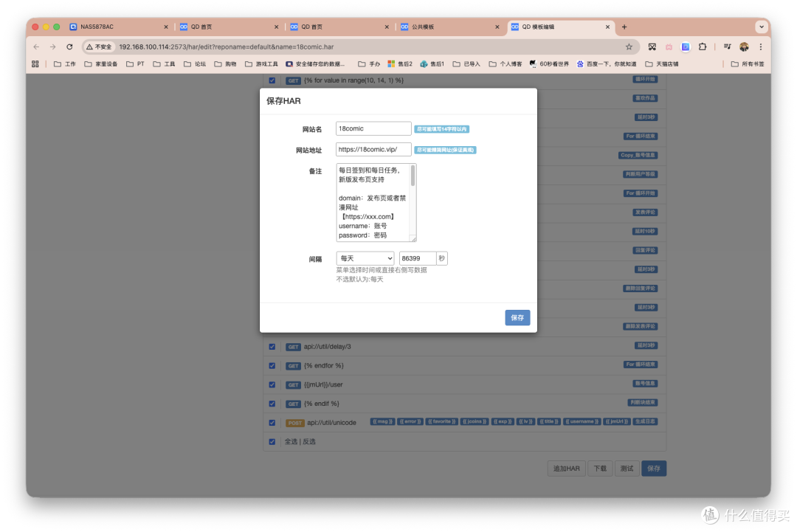Click the 网站名 input field

coord(373,128)
